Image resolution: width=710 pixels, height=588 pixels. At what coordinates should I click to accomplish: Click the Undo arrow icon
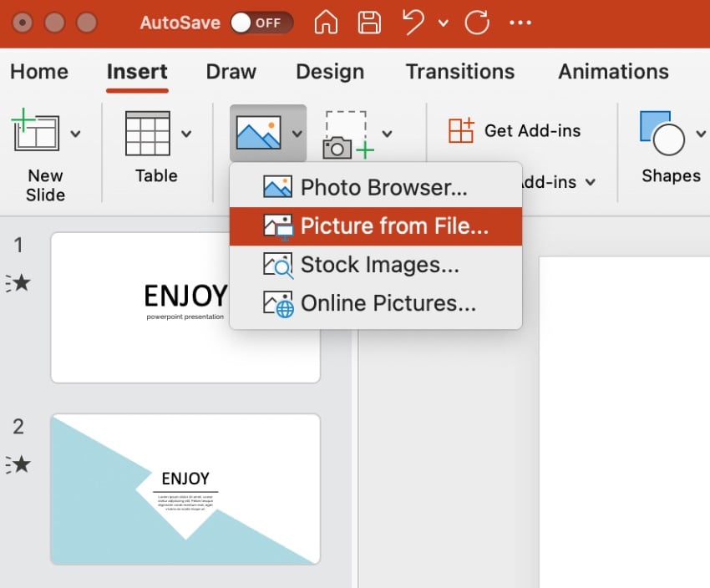pyautogui.click(x=413, y=23)
